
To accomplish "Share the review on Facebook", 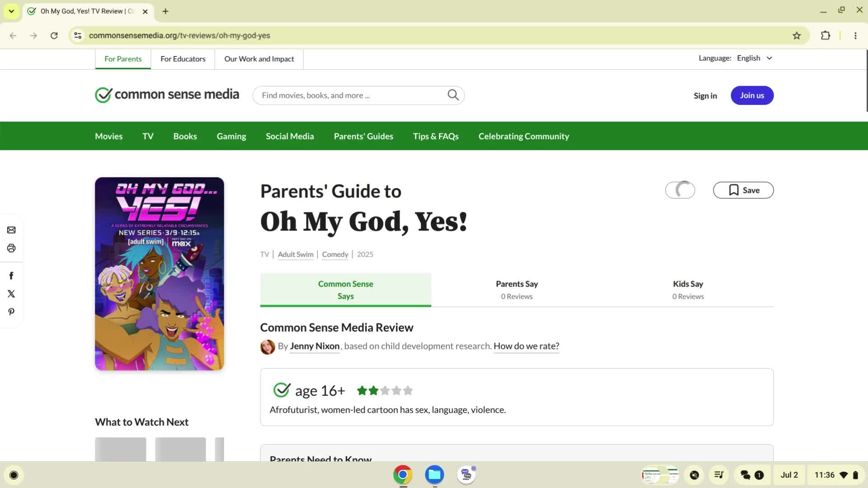I will 11,276.
